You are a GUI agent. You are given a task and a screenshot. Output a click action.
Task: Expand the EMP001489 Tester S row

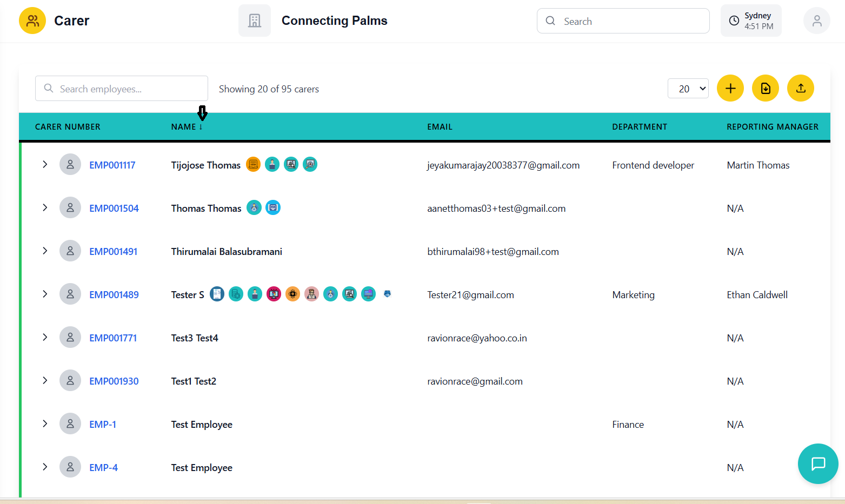click(x=45, y=294)
